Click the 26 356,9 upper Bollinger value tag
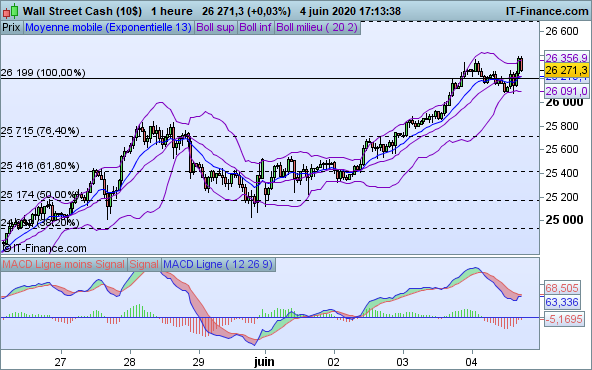The height and width of the screenshot is (370, 592). [x=566, y=57]
